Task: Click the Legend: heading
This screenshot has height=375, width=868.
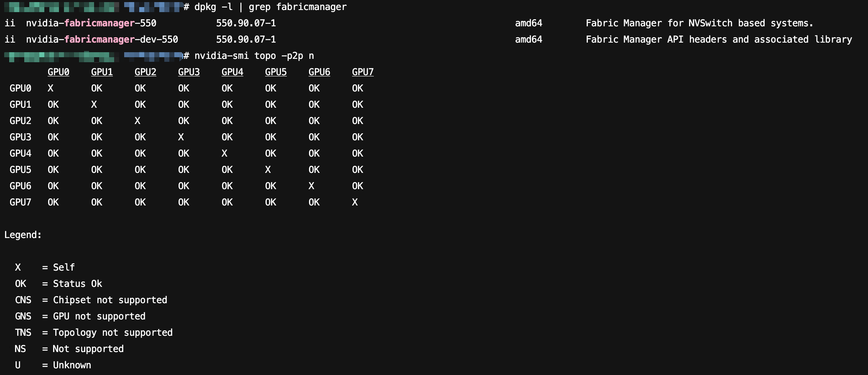Action: pos(23,235)
